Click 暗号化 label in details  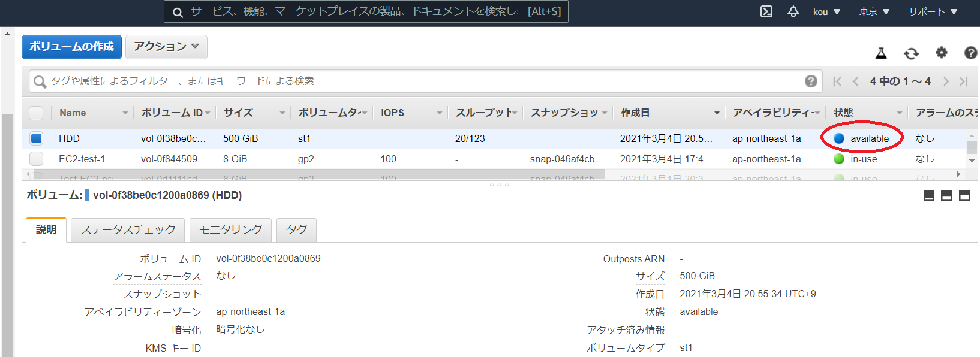click(x=187, y=330)
